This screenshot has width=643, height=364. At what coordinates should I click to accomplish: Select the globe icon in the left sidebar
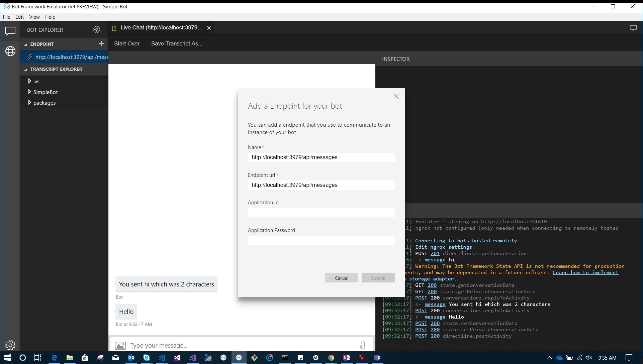click(10, 51)
